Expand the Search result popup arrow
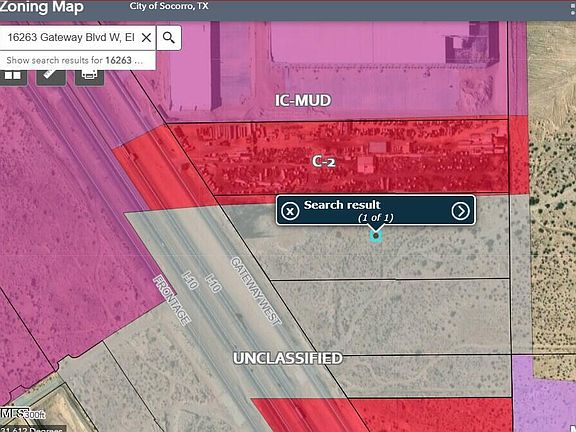The image size is (576, 432). [x=461, y=211]
